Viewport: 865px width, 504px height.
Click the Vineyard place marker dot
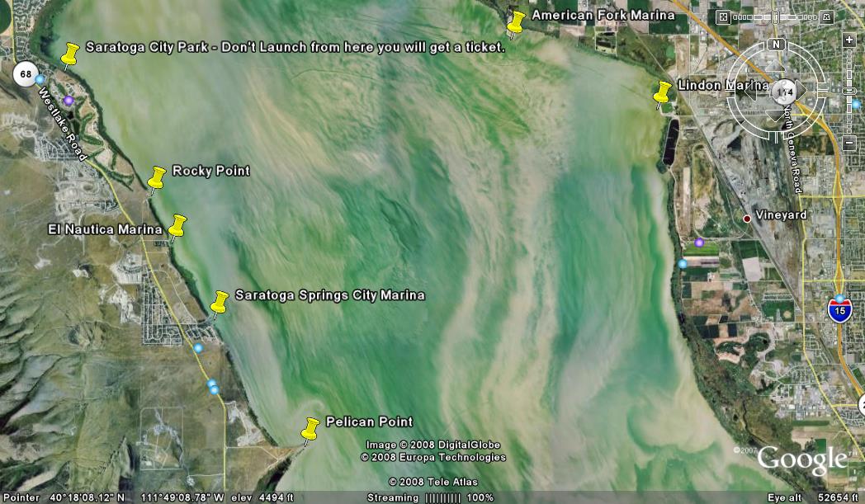click(x=747, y=219)
